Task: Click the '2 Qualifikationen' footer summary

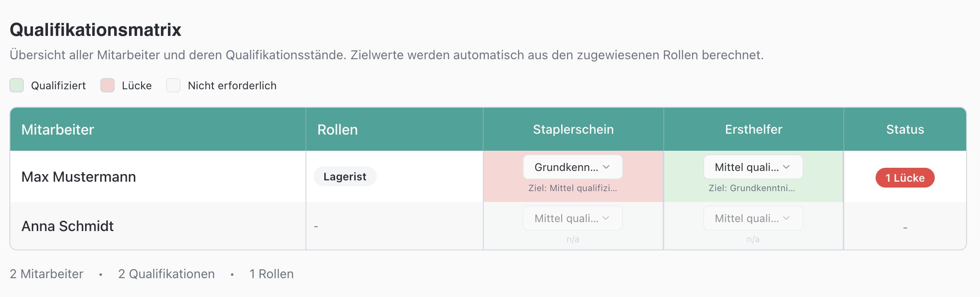Action: [166, 274]
